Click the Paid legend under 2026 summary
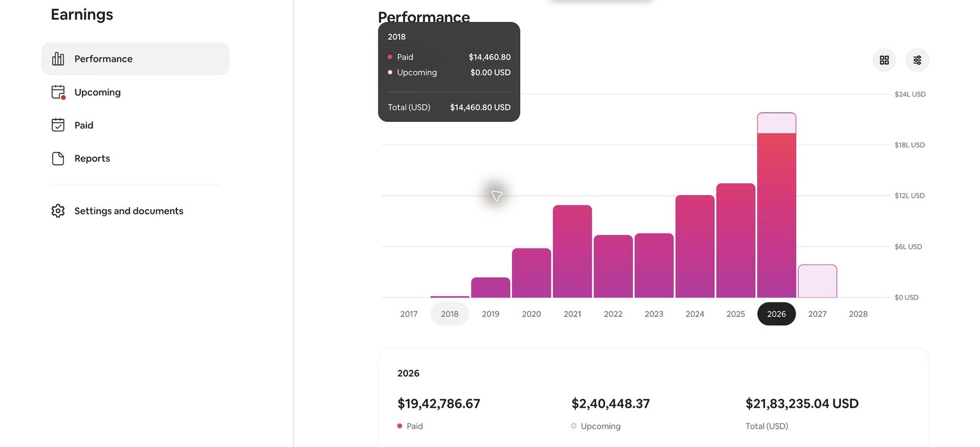This screenshot has height=447, width=980. tap(410, 426)
